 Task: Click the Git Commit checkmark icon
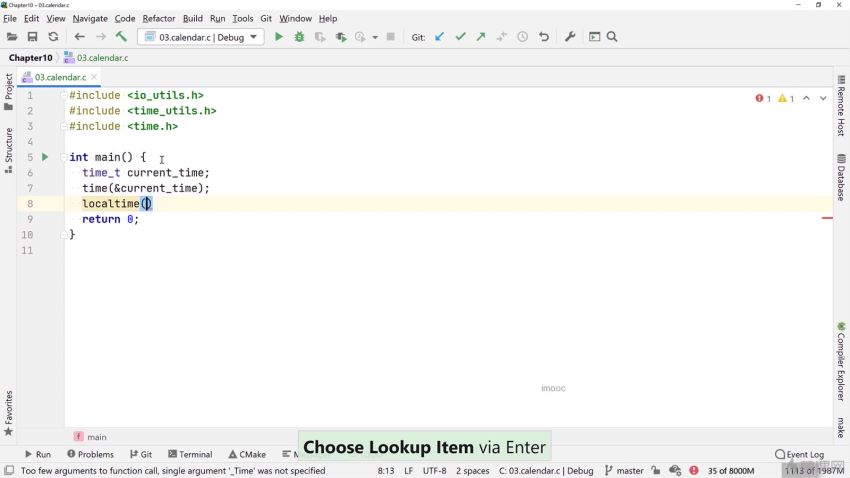coord(460,37)
